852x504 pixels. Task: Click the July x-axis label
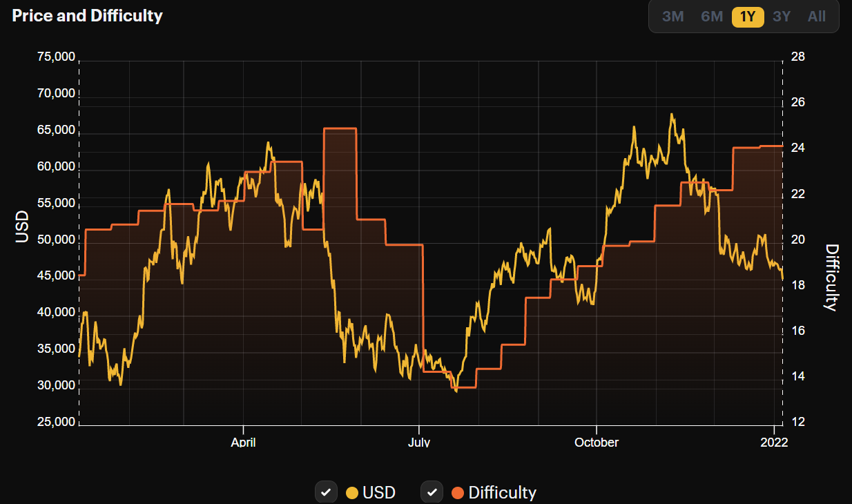pyautogui.click(x=419, y=442)
